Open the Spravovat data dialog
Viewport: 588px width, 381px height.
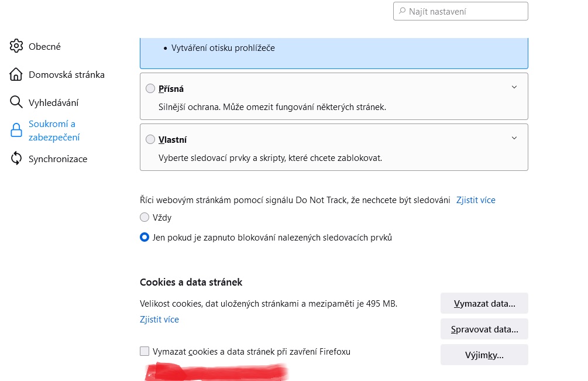click(x=484, y=329)
